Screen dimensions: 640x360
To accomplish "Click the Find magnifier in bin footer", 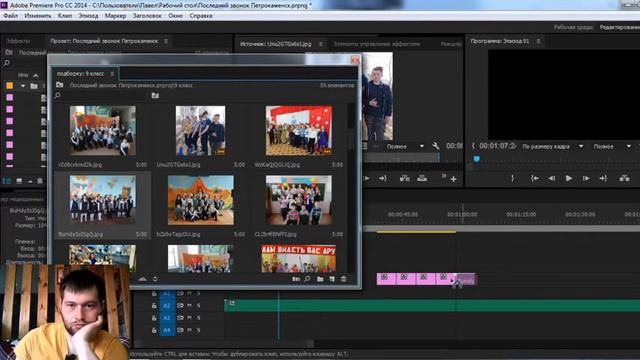I will (x=307, y=279).
